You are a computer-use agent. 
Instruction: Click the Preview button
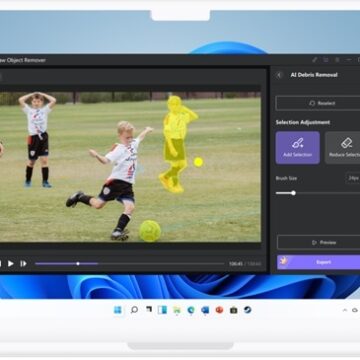[318, 242]
